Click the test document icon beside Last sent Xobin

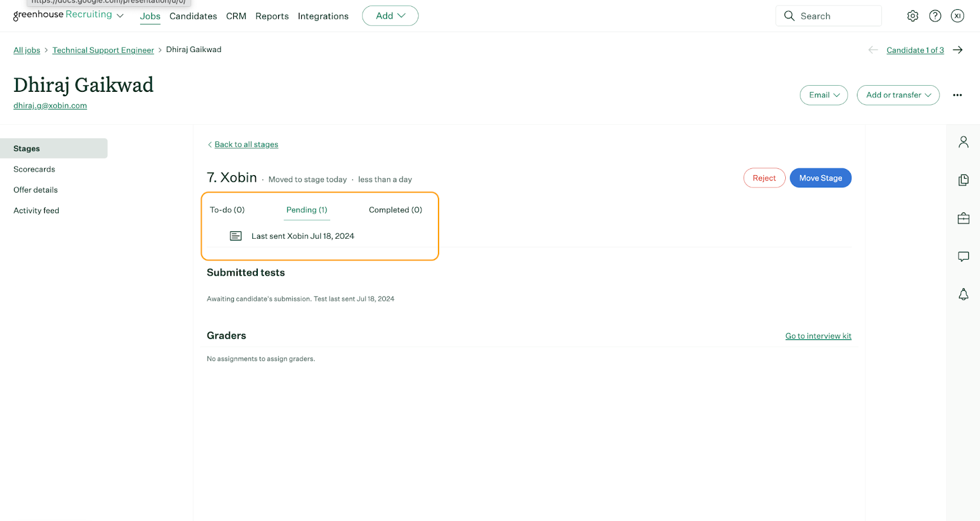tap(236, 236)
